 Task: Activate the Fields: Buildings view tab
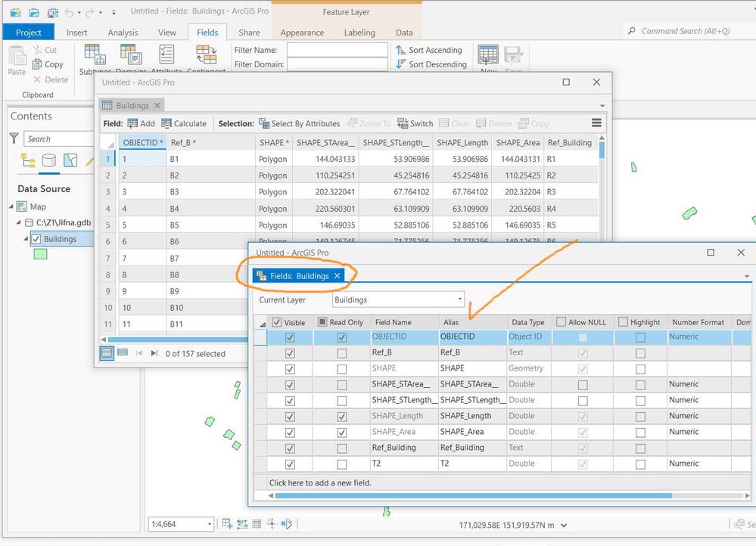point(299,276)
